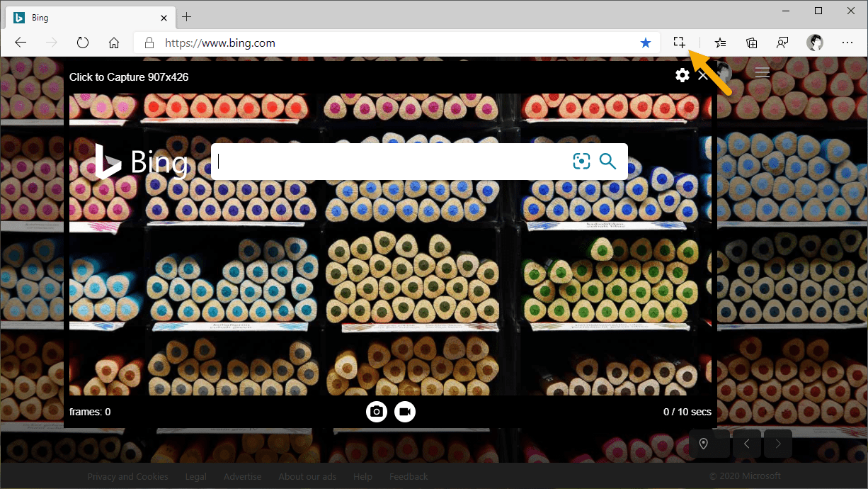Click the search magnifier icon
The height and width of the screenshot is (489, 868).
click(607, 162)
